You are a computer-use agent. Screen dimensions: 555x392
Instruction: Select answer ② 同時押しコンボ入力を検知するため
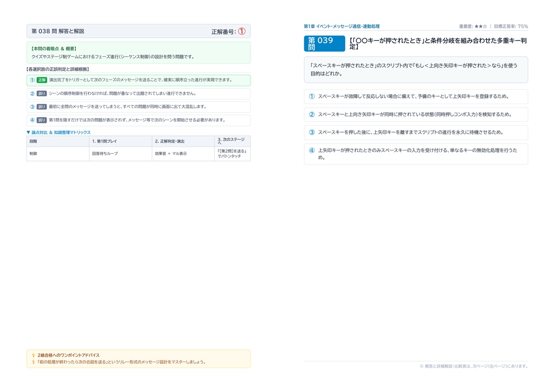[x=416, y=115]
